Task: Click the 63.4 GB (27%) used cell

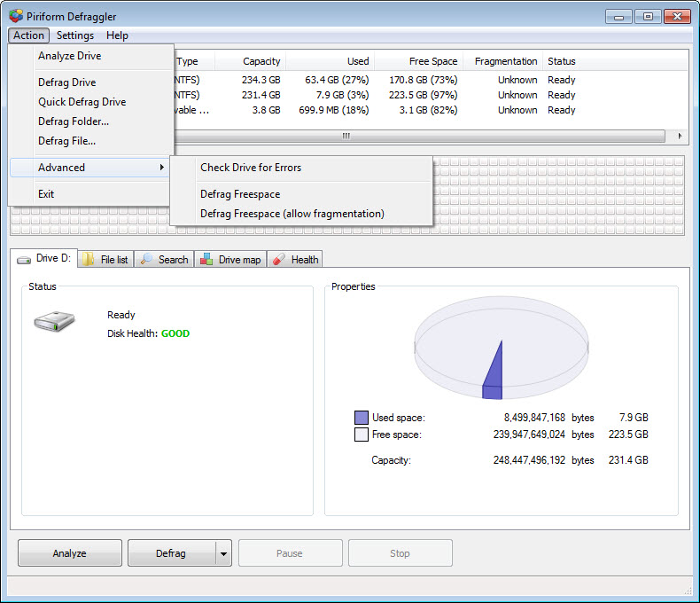Action: point(337,80)
